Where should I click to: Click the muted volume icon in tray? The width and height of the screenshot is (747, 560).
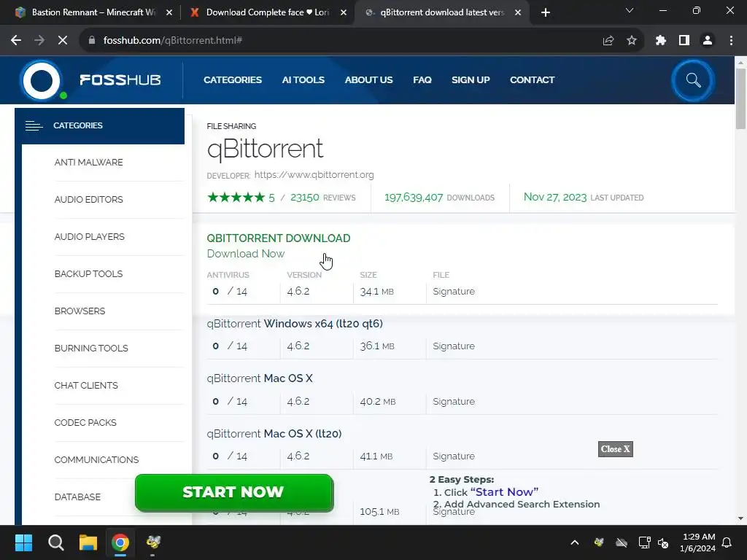coord(663,542)
